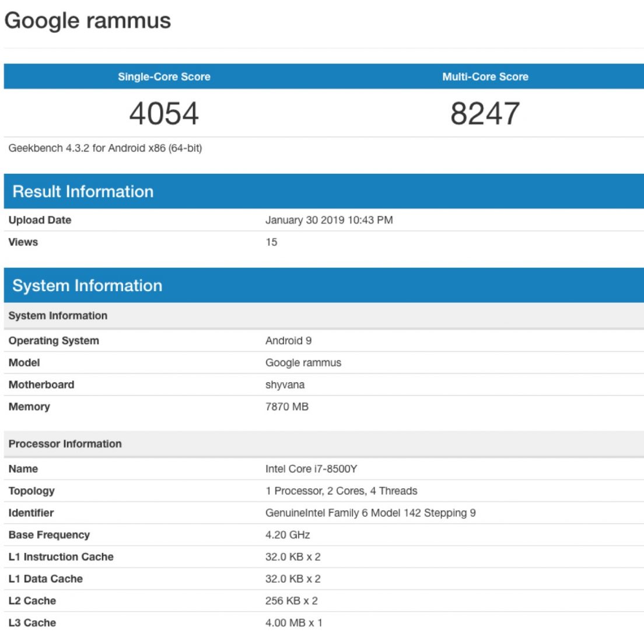Image resolution: width=644 pixels, height=644 pixels.
Task: Click the Geekbench 4.3.2 version text
Action: pyautogui.click(x=105, y=148)
